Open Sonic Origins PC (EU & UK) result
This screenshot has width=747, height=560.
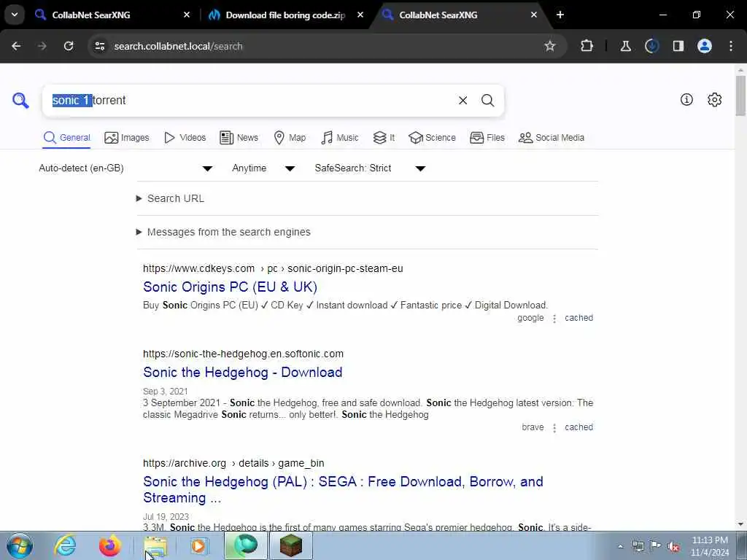point(230,287)
